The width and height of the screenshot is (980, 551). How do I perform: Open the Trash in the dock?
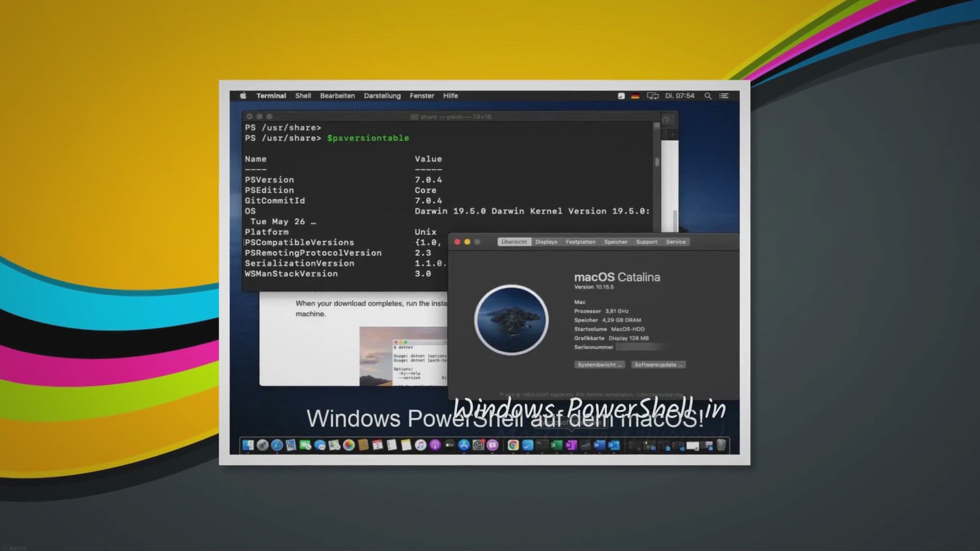click(x=721, y=445)
